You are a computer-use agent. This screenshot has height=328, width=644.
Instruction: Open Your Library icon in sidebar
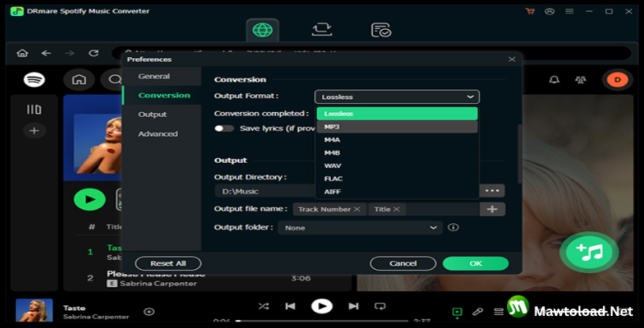[34, 110]
